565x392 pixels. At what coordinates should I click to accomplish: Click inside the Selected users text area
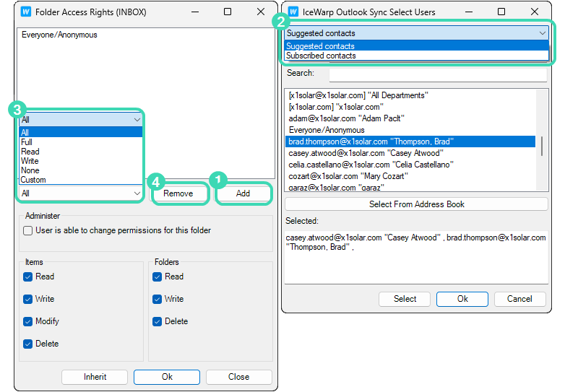(416, 258)
